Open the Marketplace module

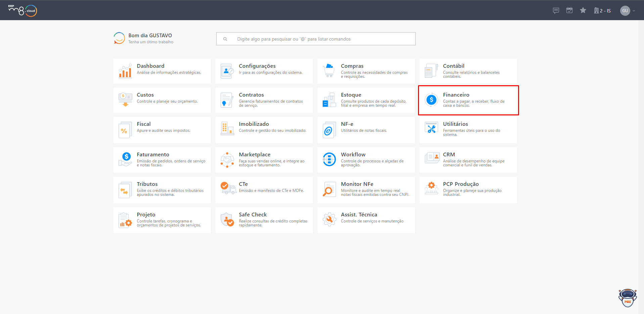tap(264, 160)
